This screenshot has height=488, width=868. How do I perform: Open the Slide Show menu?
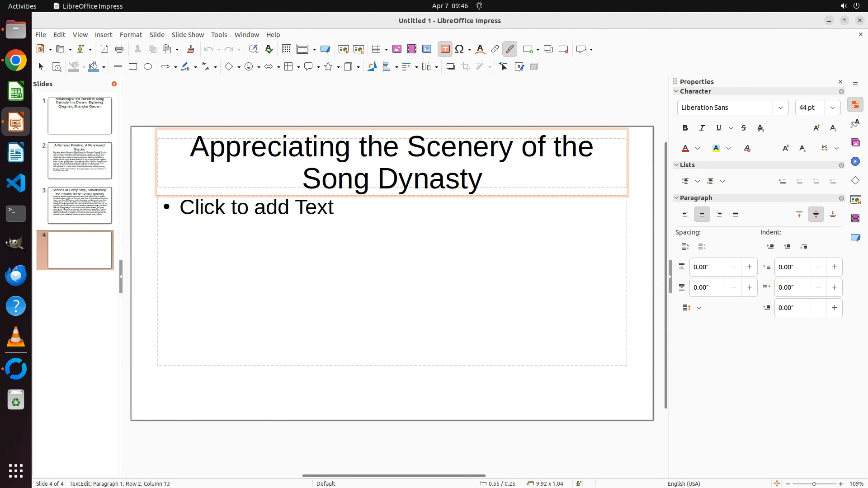click(x=188, y=35)
